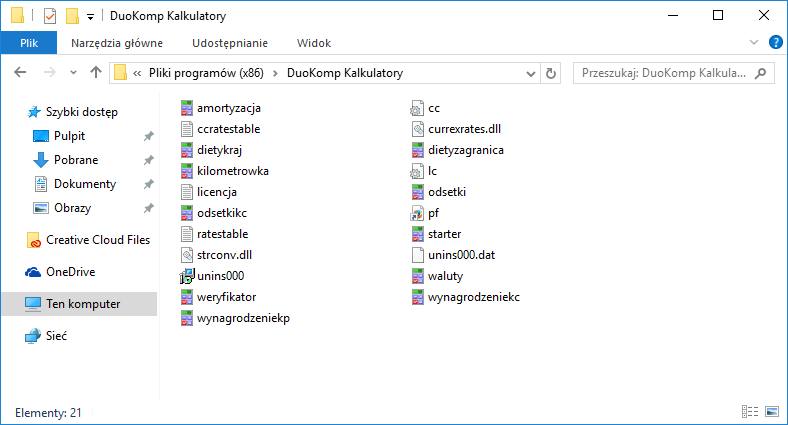Select the wynagrodzeniekc application icon
Screen dimensions: 788x425
click(418, 297)
